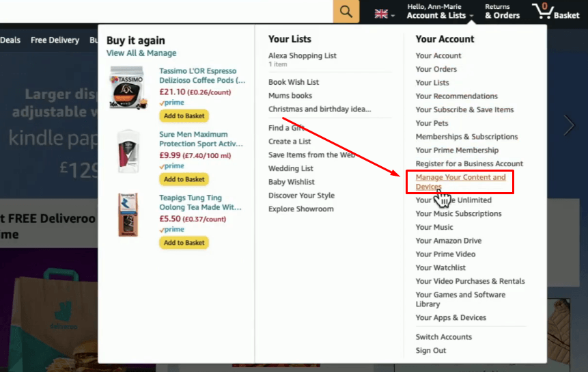Expand the language flag dropdown arrow
The width and height of the screenshot is (588, 372).
[x=393, y=16]
